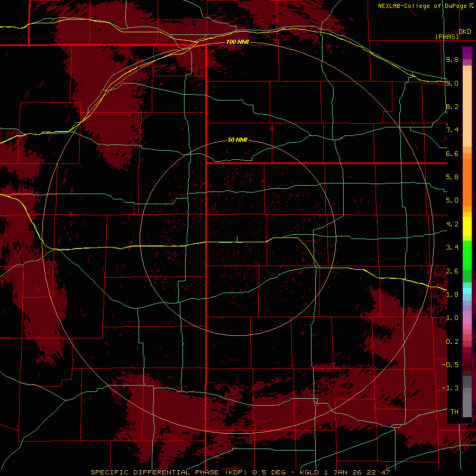
Task: Click the -0.5 value on color scale
Action: click(450, 365)
